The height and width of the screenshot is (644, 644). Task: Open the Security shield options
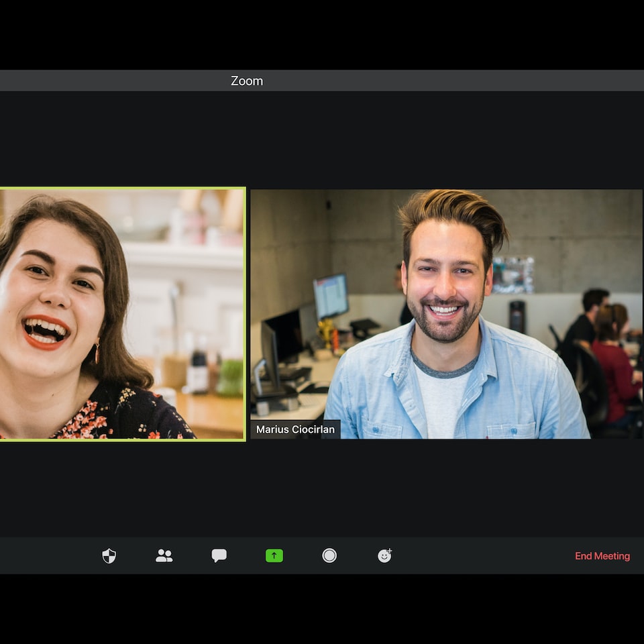point(109,555)
